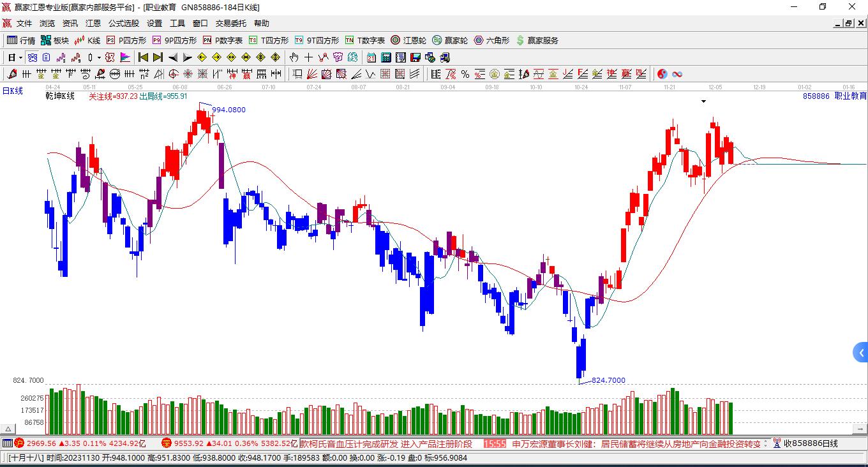Expand volume pane with up-arrow button
Image resolution: width=868 pixels, height=467 pixels.
point(9,429)
